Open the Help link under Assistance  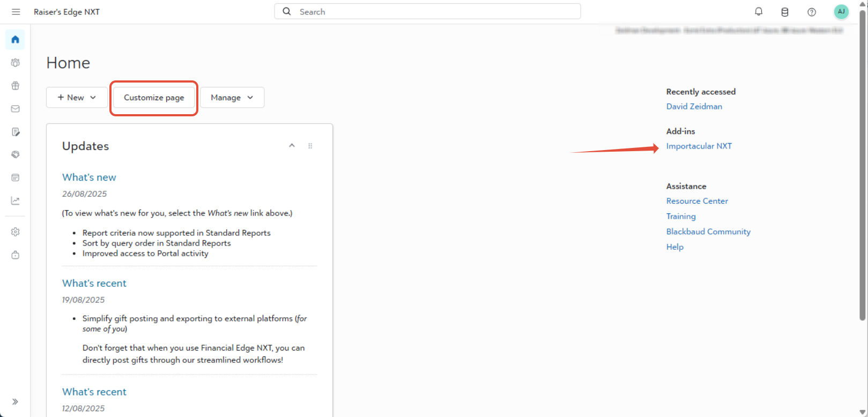click(x=675, y=247)
